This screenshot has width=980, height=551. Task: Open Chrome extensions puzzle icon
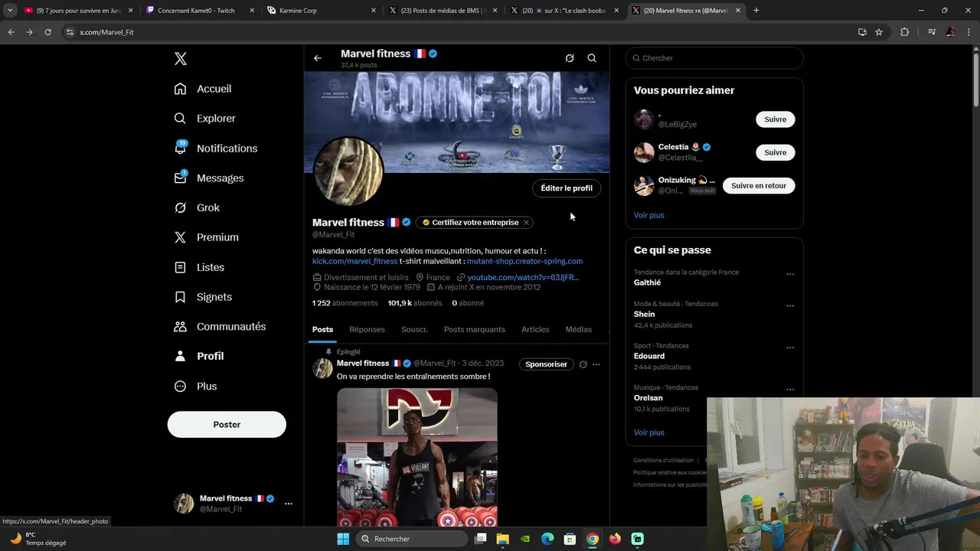[x=904, y=32]
